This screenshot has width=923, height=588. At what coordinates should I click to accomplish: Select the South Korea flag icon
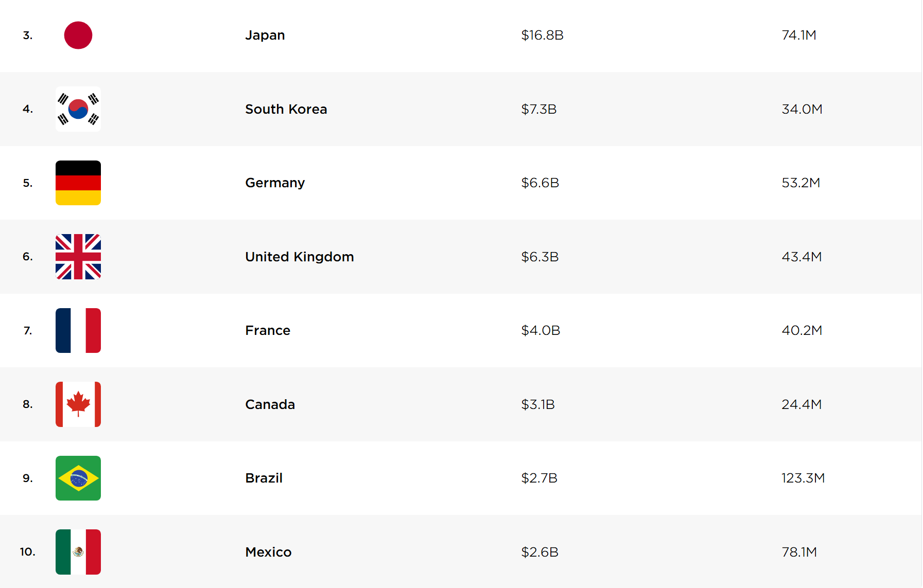click(x=78, y=109)
